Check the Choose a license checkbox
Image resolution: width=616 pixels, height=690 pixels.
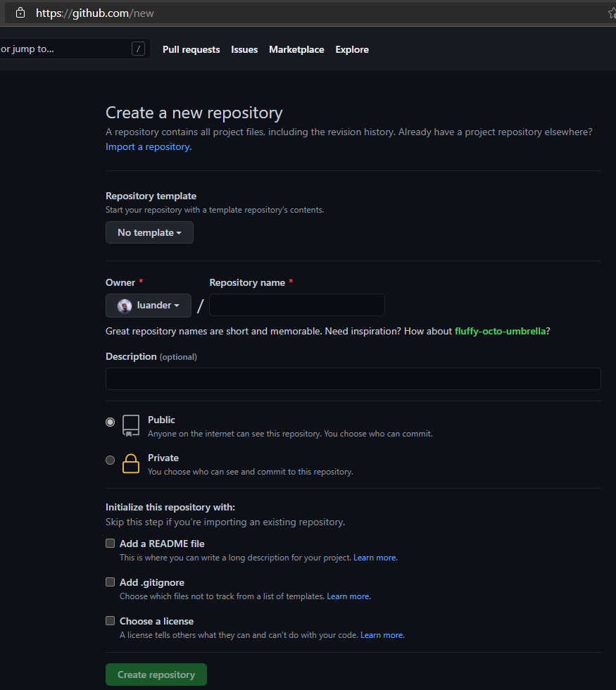point(110,620)
